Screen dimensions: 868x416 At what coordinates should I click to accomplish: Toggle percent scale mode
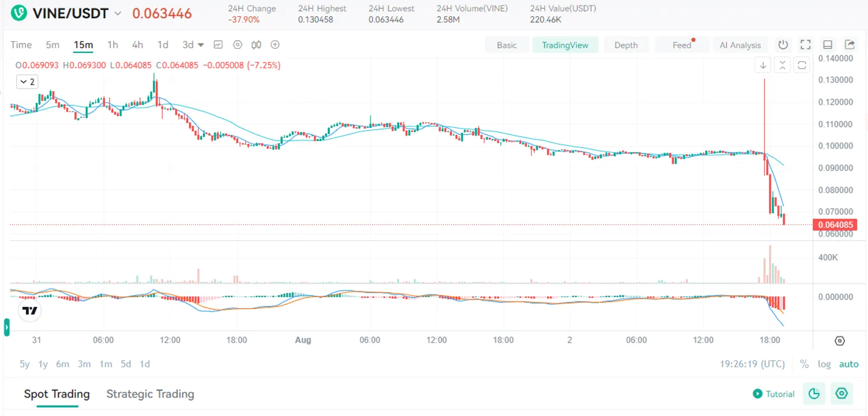pyautogui.click(x=804, y=364)
